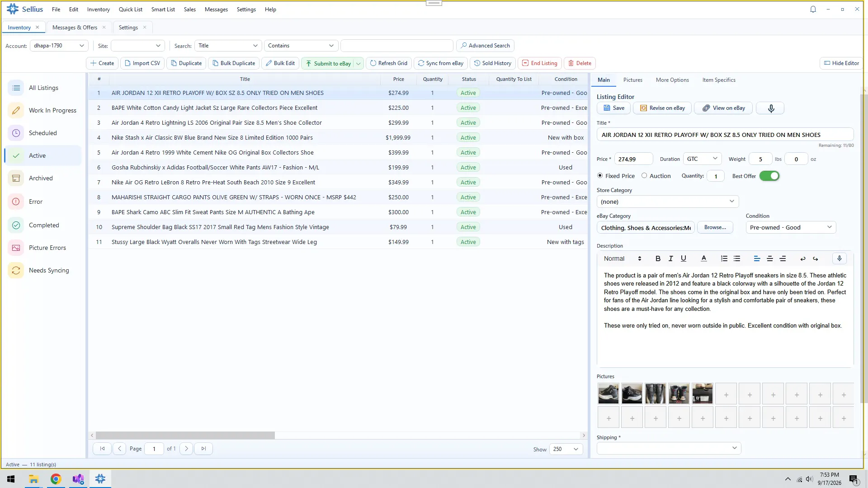
Task: Close the Settings tab
Action: pyautogui.click(x=145, y=28)
